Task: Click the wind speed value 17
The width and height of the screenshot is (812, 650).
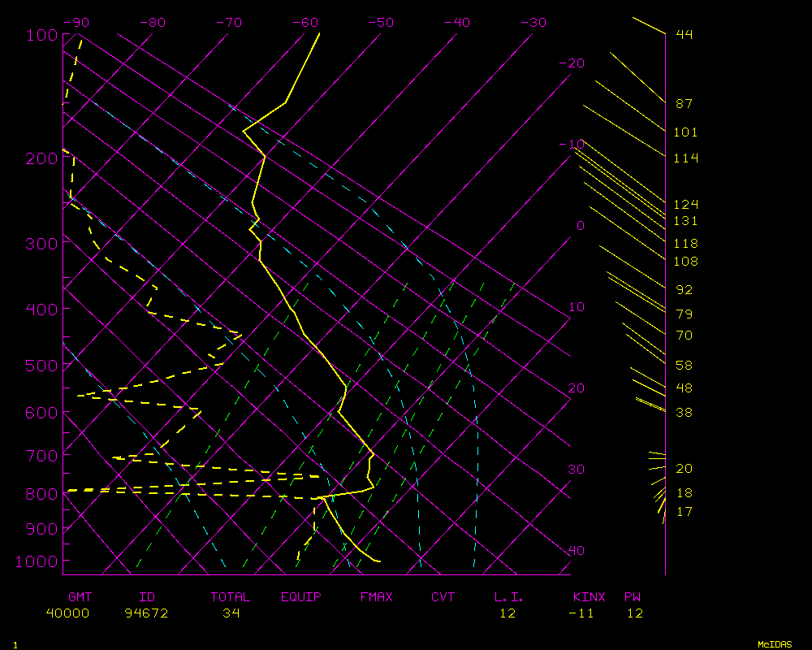Action: click(x=685, y=512)
